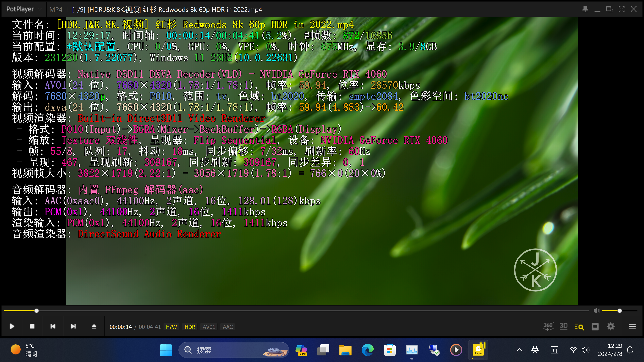644x362 pixels.
Task: Open the chapter/bookmark list panel icon
Action: pos(595,326)
